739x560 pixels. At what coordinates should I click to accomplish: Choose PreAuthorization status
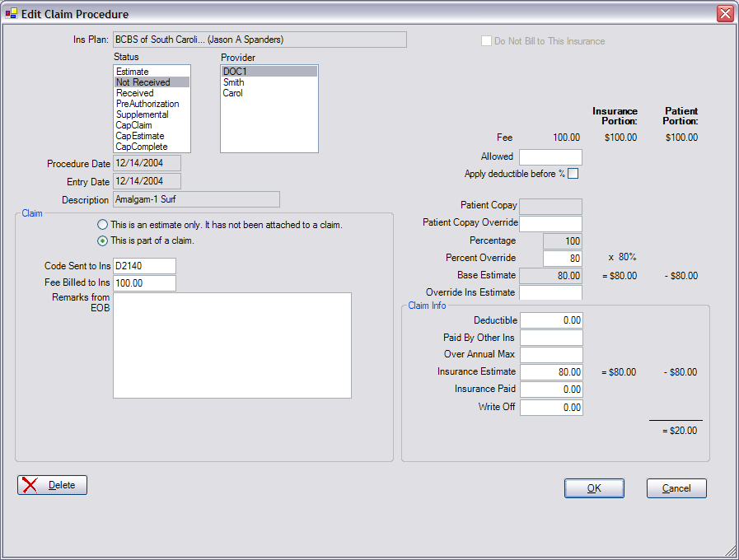tap(147, 104)
